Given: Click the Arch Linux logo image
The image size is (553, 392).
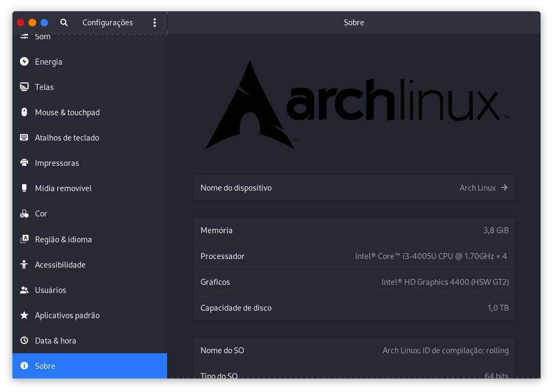Looking at the screenshot, I should coord(357,104).
